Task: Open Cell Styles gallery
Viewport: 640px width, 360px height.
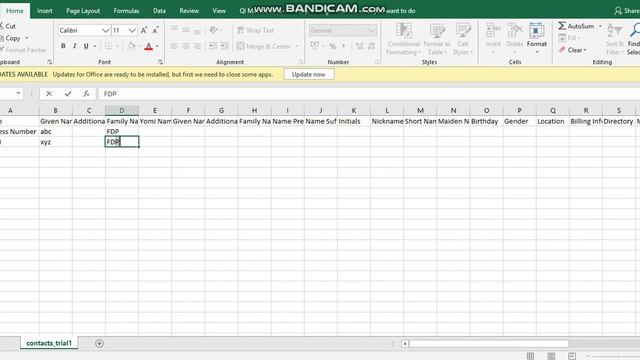Action: [462, 39]
